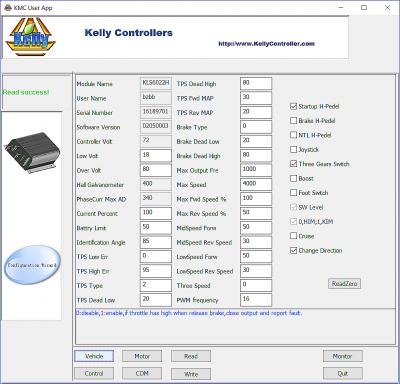
Task: Click the controller product image
Action: pos(32,152)
